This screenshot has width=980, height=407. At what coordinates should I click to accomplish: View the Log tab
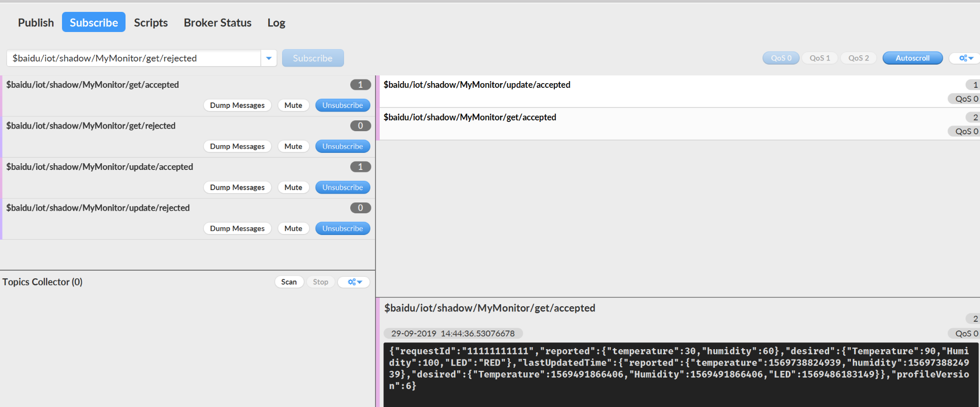[276, 23]
